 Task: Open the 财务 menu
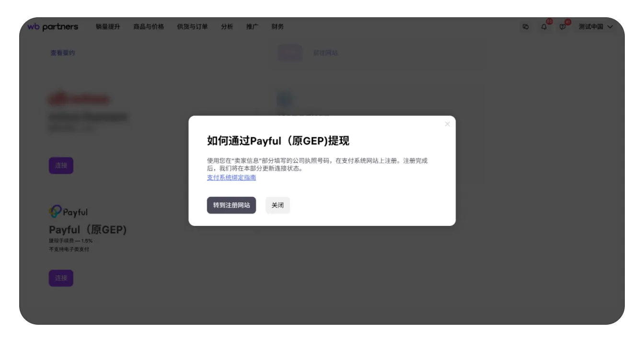tap(277, 27)
